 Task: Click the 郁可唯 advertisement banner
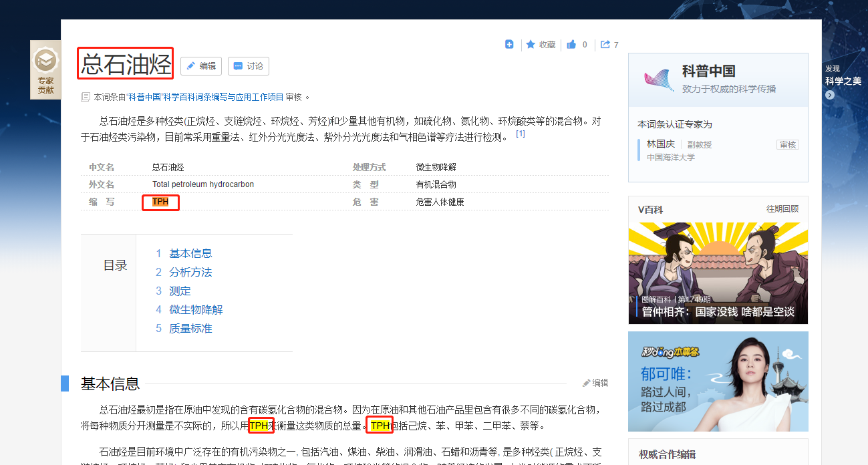point(718,381)
